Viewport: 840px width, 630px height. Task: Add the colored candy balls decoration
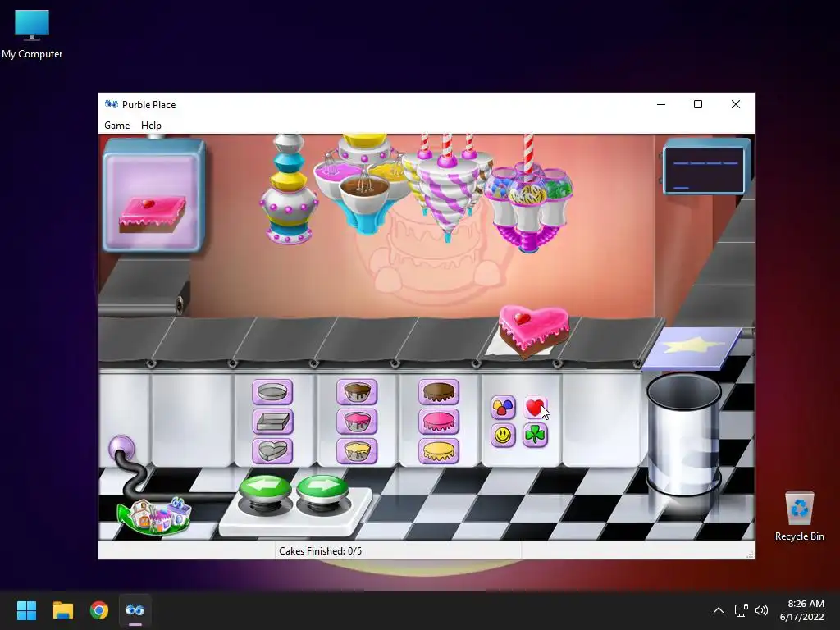click(x=503, y=408)
